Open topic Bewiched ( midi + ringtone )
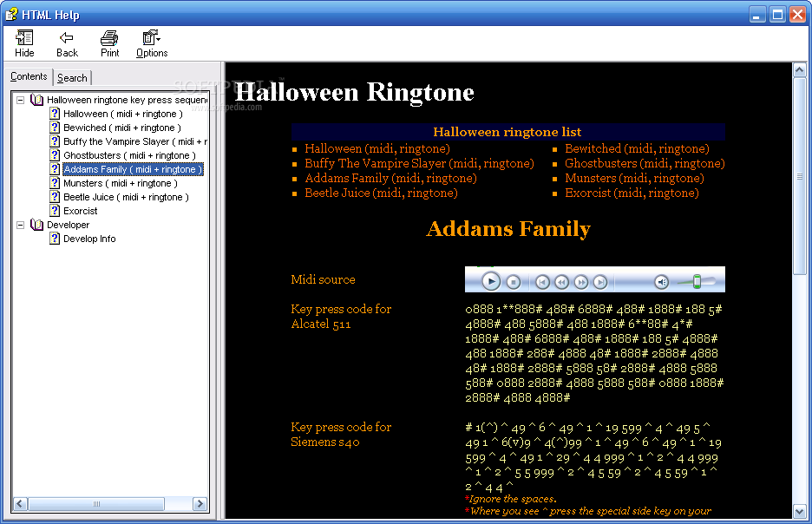Screen dimensions: 812x524 coord(122,128)
